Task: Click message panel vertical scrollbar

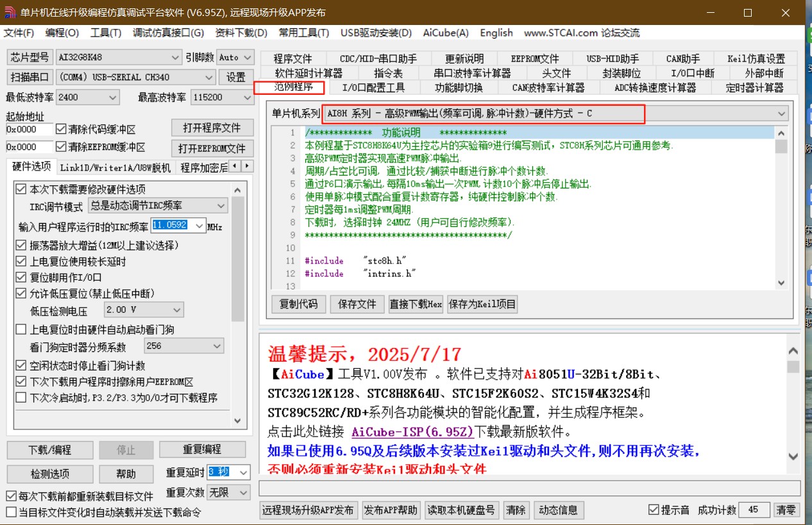Action: coord(793,404)
